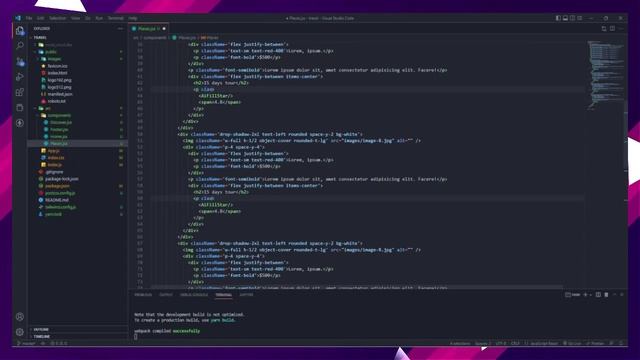Click the Split Editor icon

tap(612, 29)
